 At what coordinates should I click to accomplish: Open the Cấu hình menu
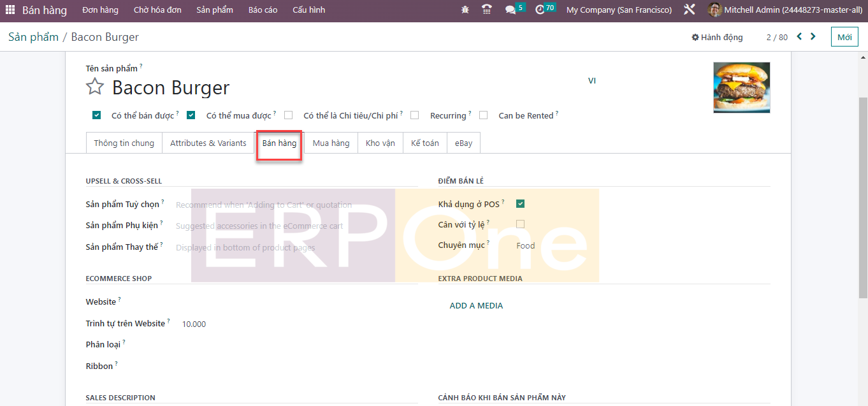pos(308,10)
